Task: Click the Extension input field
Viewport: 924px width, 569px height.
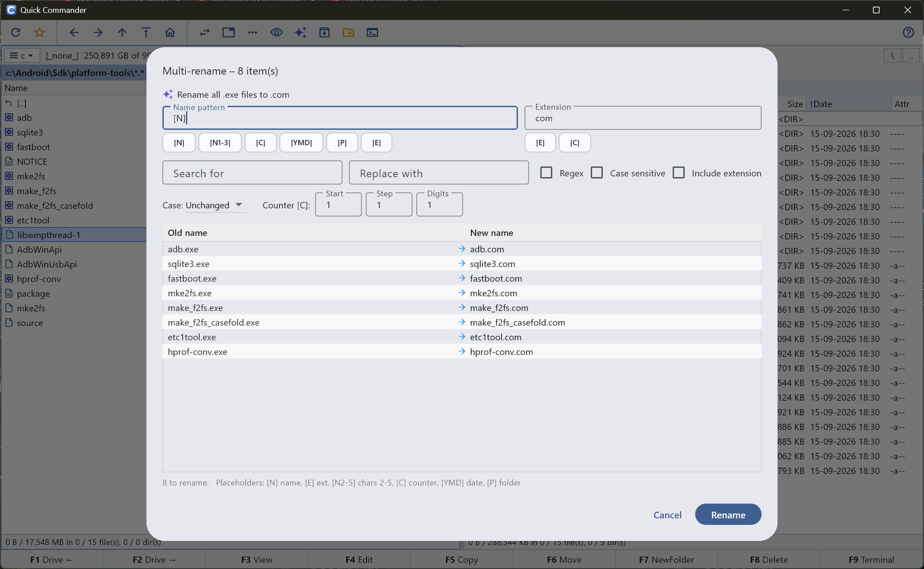Action: [x=643, y=118]
